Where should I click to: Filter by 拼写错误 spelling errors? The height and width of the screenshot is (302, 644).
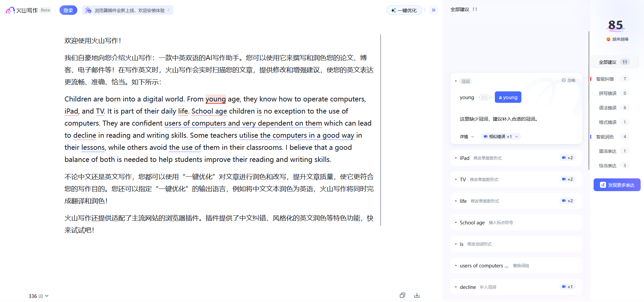point(613,93)
